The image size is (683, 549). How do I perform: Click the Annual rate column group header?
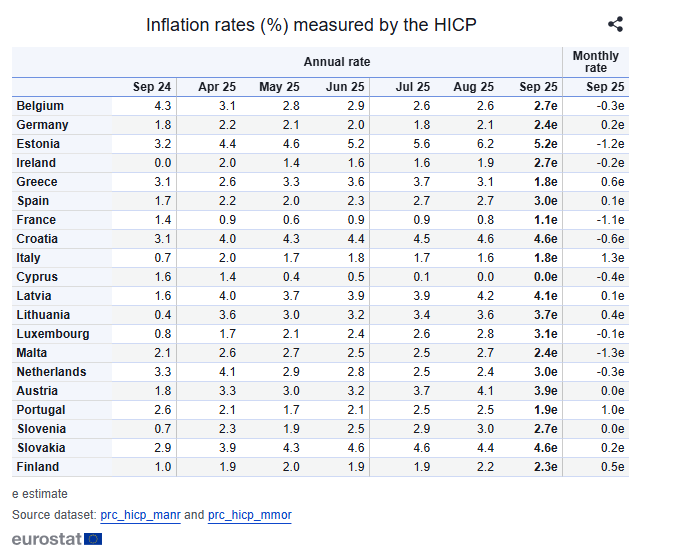pyautogui.click(x=336, y=62)
